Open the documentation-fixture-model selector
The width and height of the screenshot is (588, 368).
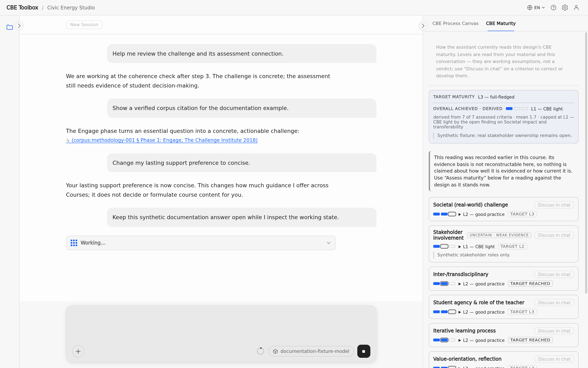tap(311, 351)
